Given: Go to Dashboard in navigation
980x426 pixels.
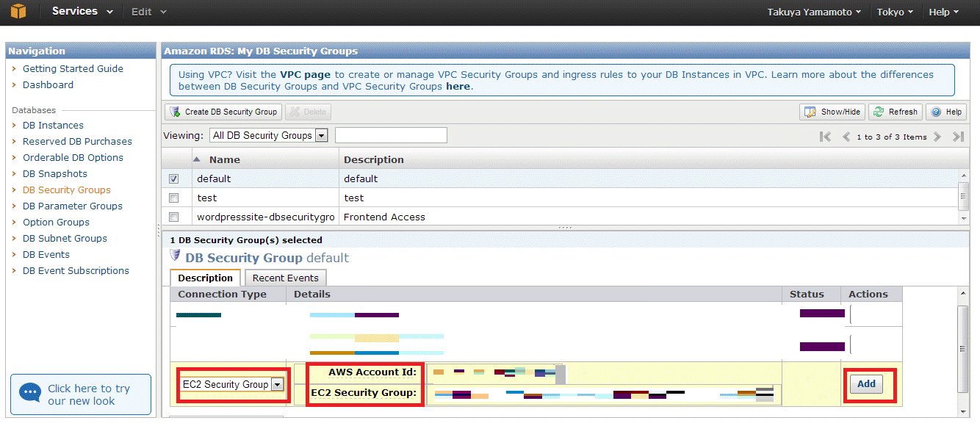Looking at the screenshot, I should pyautogui.click(x=48, y=85).
